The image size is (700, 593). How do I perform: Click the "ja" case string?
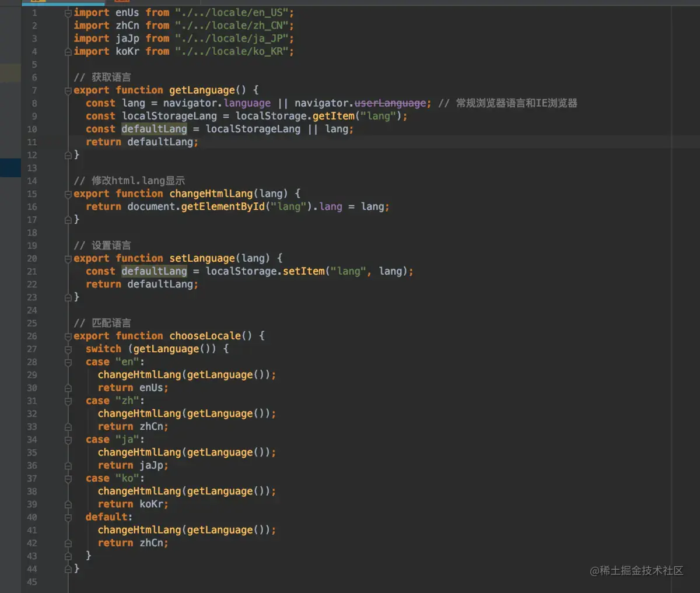127,440
